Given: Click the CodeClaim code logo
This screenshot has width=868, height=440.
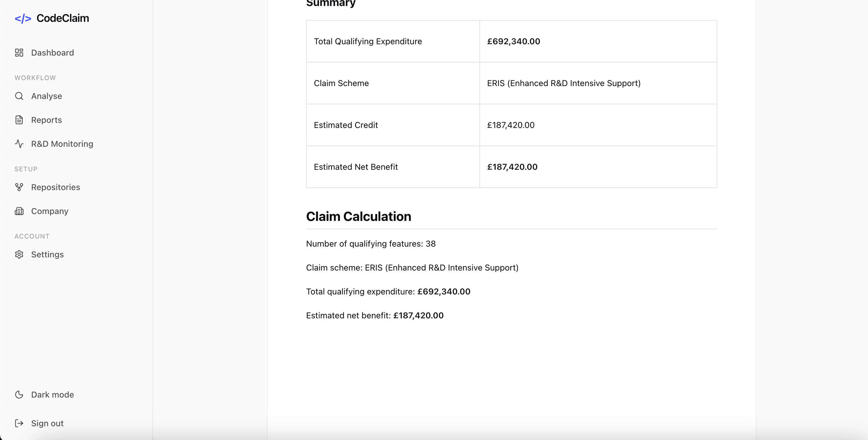Looking at the screenshot, I should (x=24, y=18).
